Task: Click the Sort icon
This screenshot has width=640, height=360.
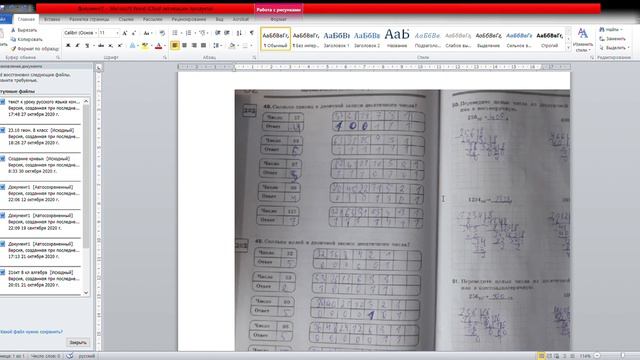Action: (239, 33)
